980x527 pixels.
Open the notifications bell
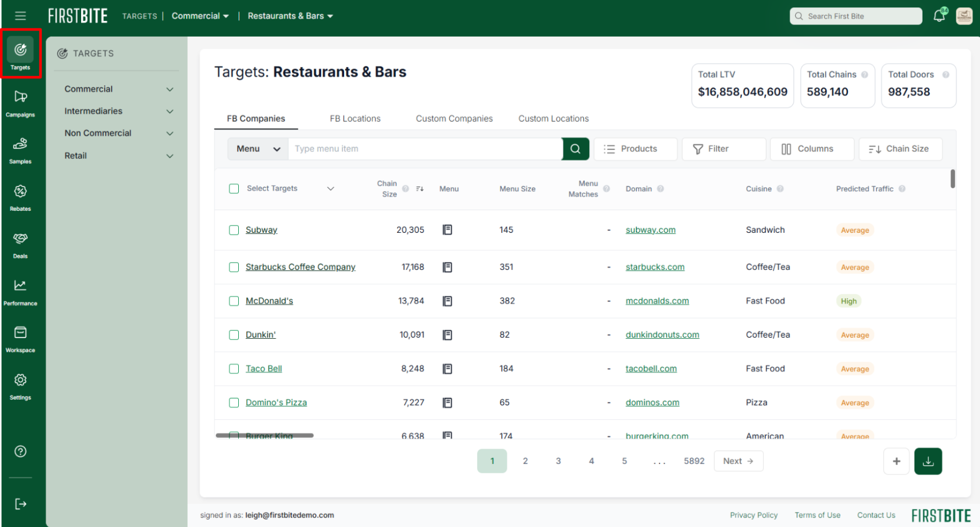coord(939,15)
